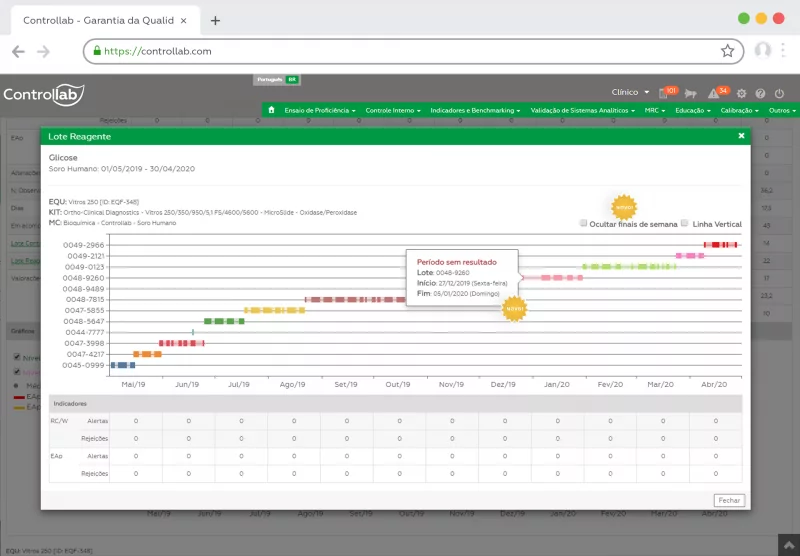Viewport: 800px width, 556px height.
Task: Open warning alerts icon with 34 badge
Action: coord(717,92)
